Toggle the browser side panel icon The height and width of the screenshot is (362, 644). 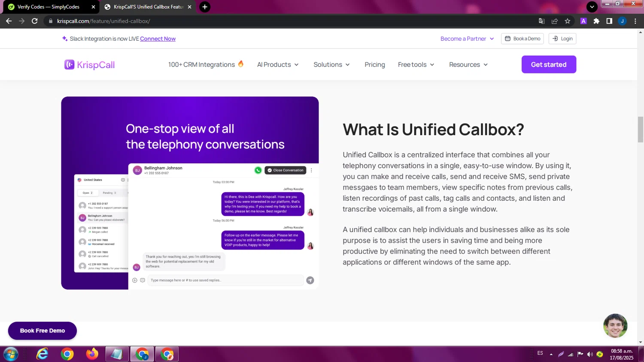click(609, 21)
